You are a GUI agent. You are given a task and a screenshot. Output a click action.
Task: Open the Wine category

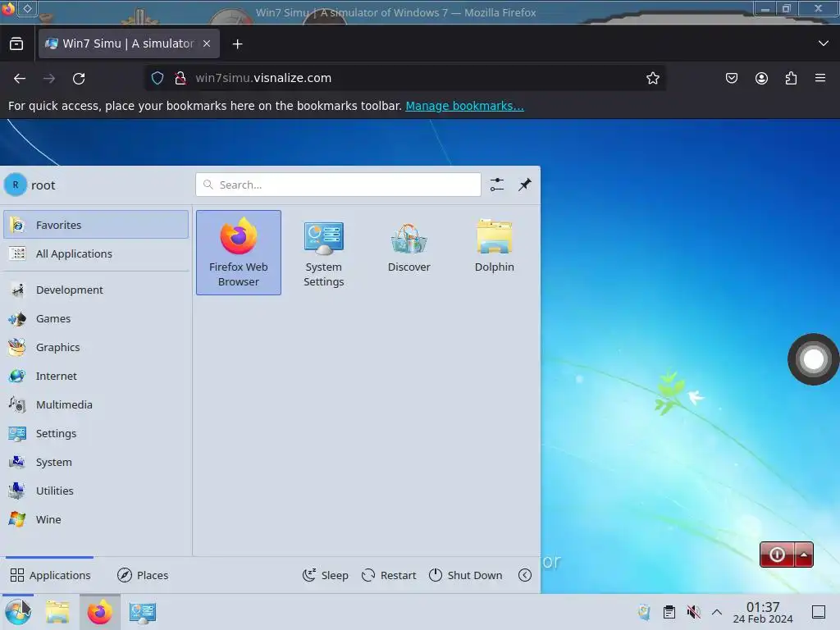click(96, 519)
